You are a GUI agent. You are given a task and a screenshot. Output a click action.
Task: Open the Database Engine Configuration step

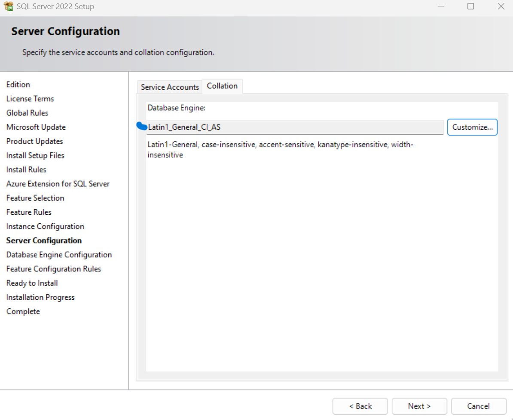click(59, 254)
